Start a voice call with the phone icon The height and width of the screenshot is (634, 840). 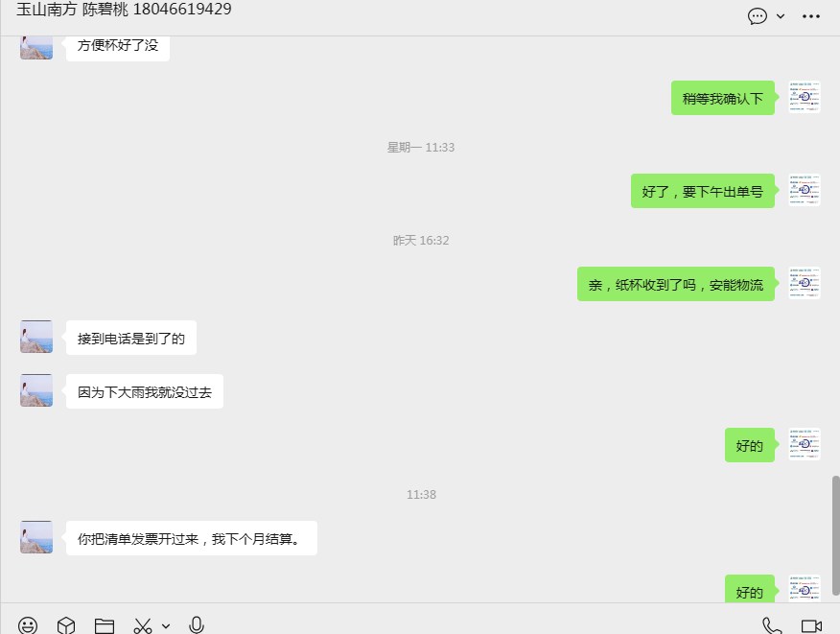(772, 625)
